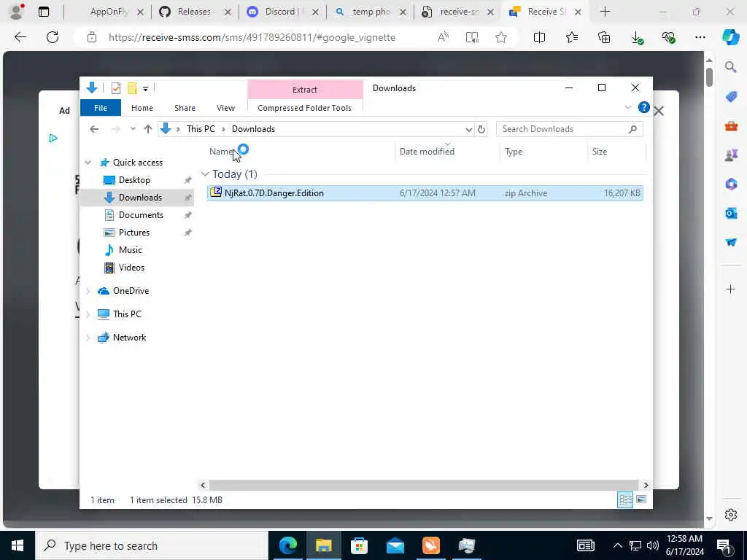Open immersive reader icon in address bar
Image resolution: width=747 pixels, height=560 pixels.
tap(472, 37)
